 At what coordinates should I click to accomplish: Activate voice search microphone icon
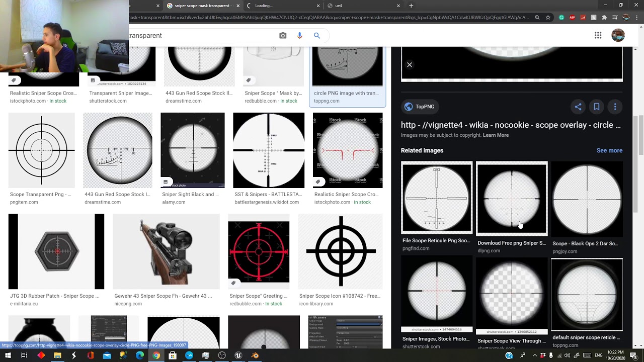tap(300, 36)
